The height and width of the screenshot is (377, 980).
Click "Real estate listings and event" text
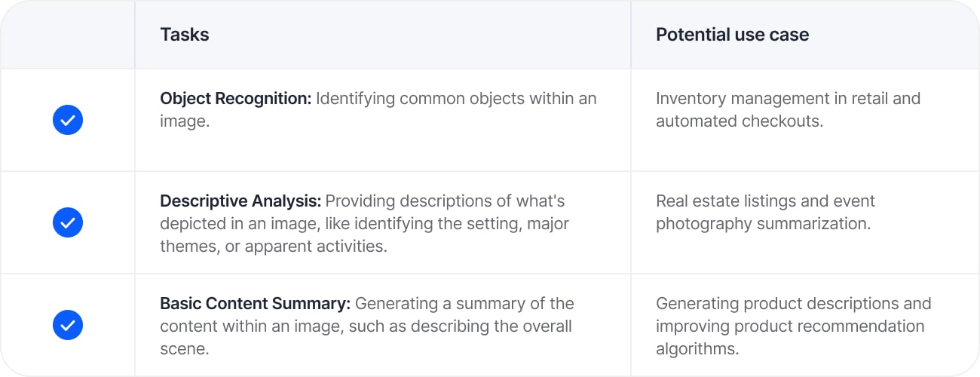pyautogui.click(x=765, y=201)
